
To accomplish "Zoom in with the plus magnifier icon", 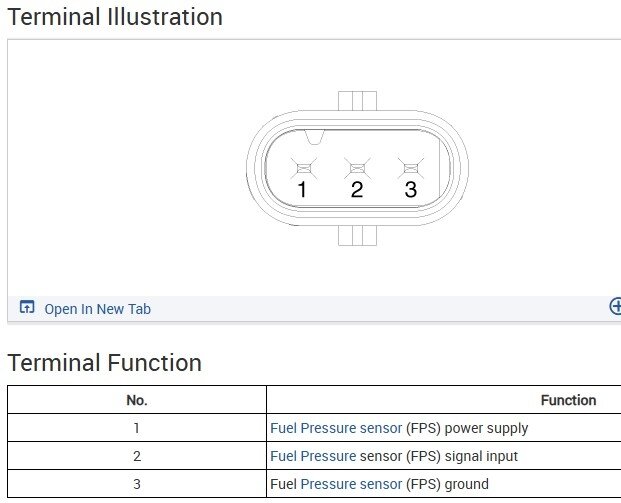I will pyautogui.click(x=615, y=307).
